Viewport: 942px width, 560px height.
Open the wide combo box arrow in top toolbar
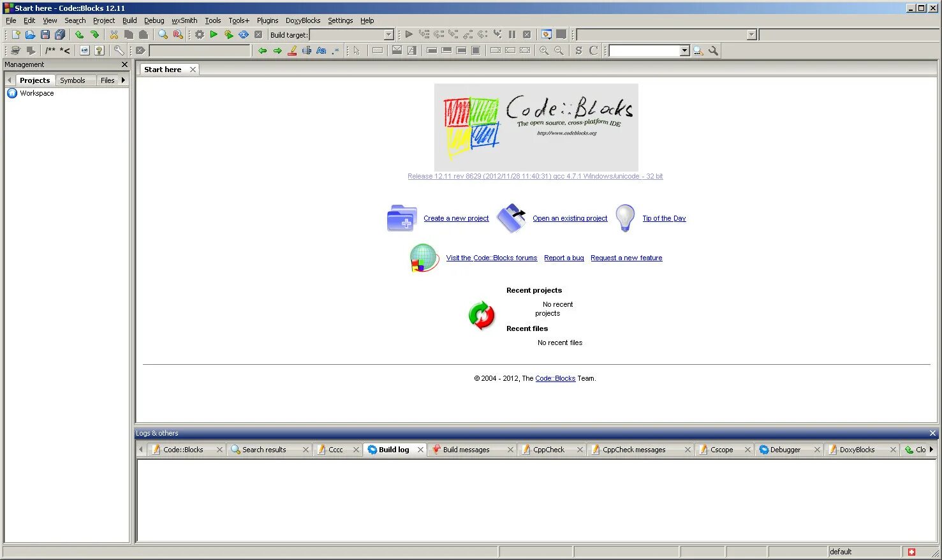(751, 35)
